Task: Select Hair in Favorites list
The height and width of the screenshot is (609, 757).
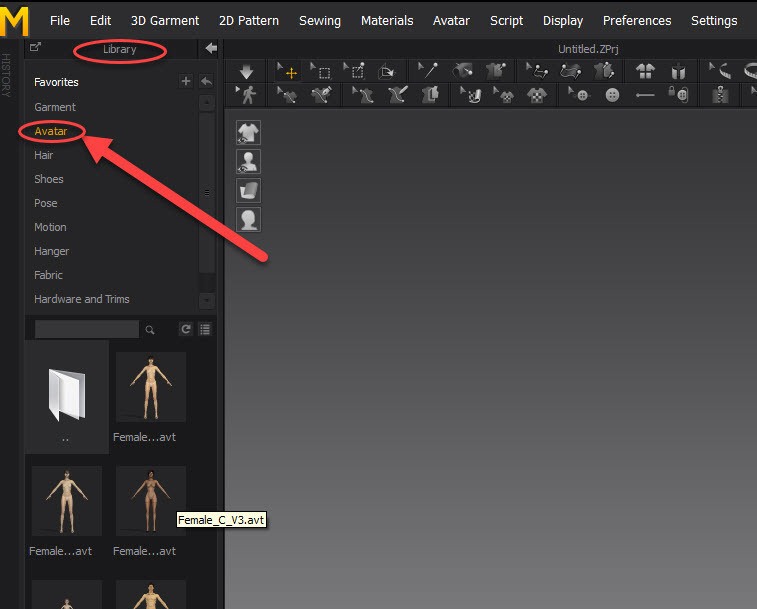Action: 43,155
